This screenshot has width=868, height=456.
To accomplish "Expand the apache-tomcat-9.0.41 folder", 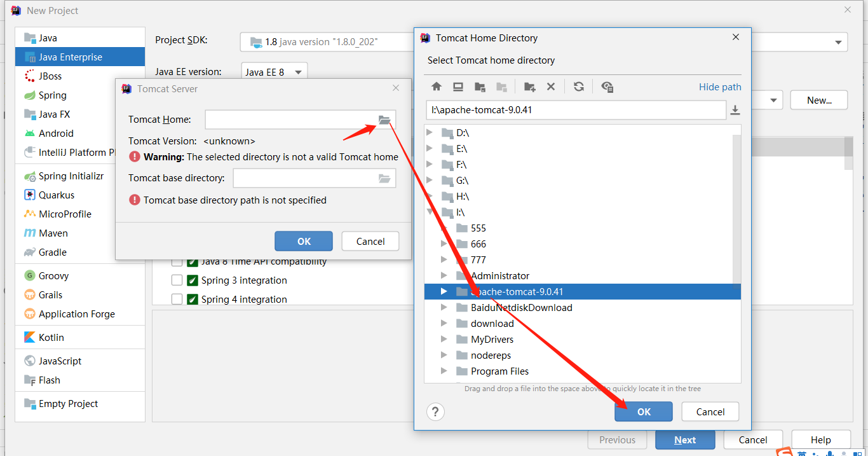I will (x=444, y=292).
